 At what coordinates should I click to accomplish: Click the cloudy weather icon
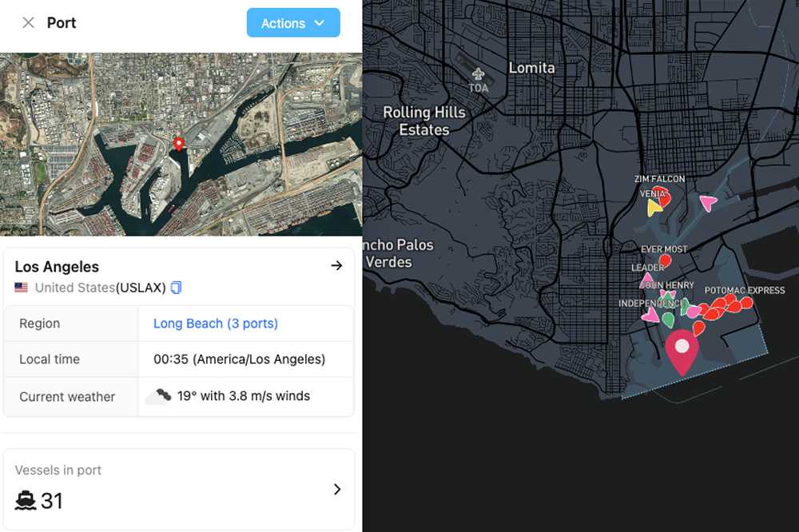click(158, 396)
